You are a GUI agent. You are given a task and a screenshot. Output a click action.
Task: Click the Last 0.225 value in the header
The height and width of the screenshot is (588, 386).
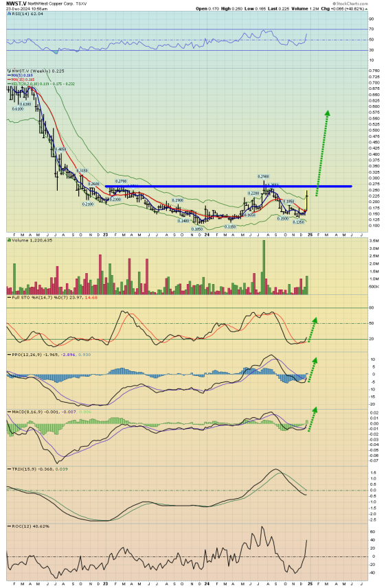coord(278,8)
